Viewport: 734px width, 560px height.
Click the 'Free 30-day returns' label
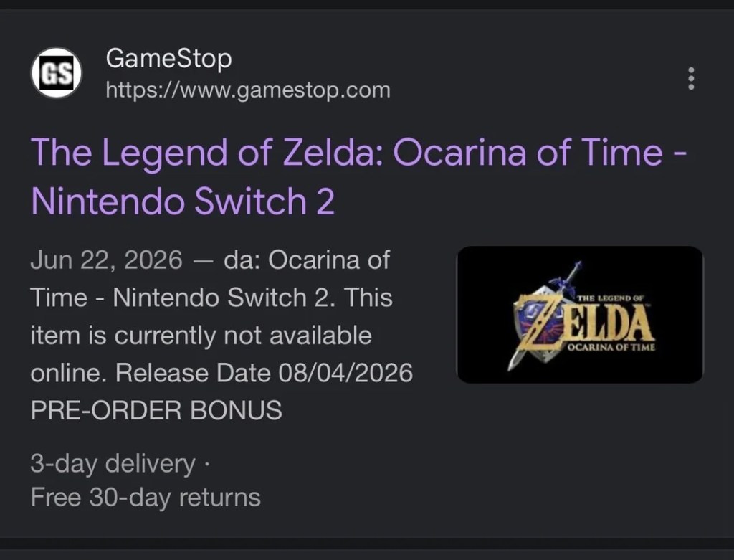tap(146, 497)
